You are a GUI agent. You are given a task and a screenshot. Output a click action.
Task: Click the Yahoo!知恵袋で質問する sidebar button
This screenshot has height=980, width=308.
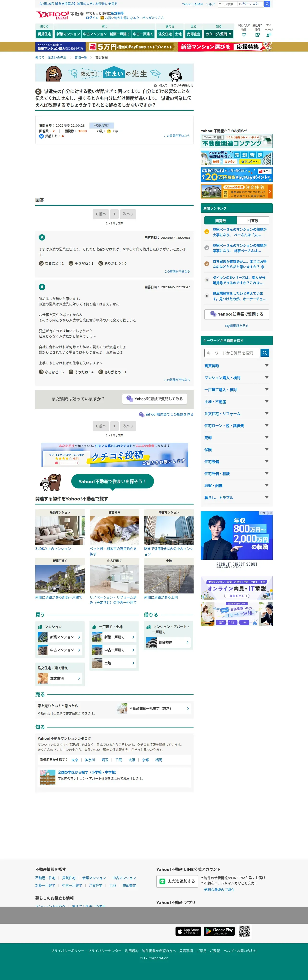237,314
